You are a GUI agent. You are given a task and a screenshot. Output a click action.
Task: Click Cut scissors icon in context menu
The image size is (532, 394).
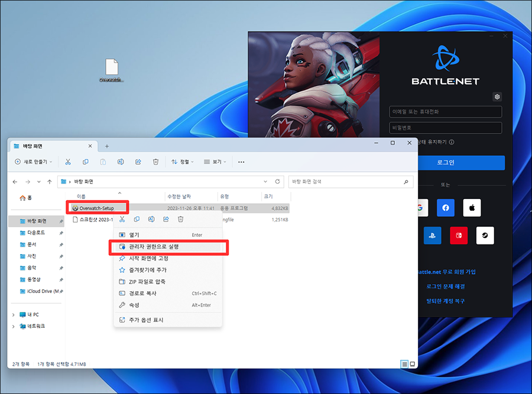122,219
